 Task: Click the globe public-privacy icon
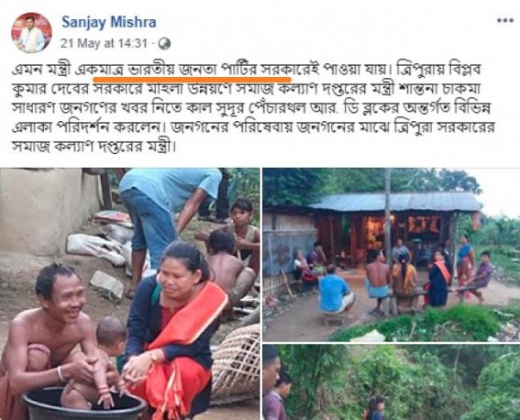pos(164,43)
